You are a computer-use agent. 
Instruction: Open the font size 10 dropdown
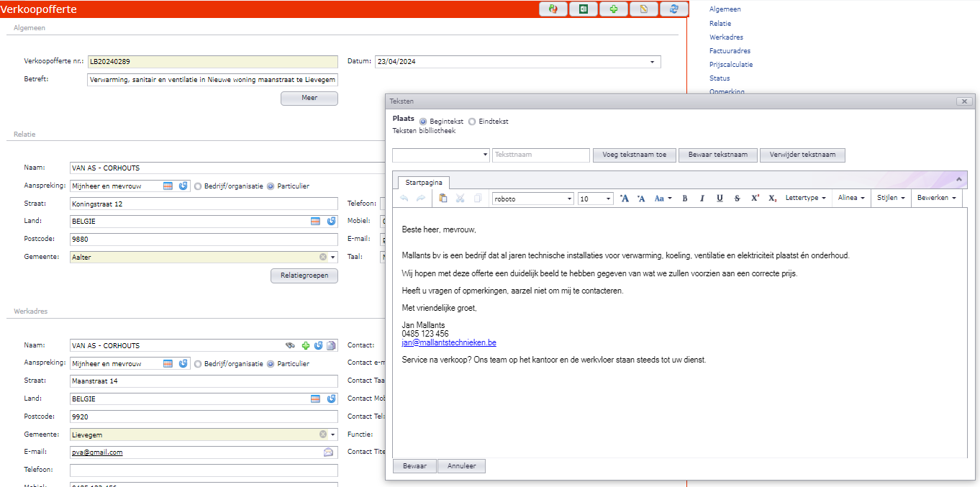point(609,199)
